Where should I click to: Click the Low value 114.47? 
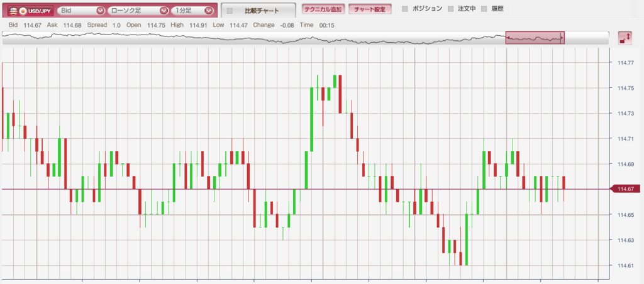tap(238, 25)
